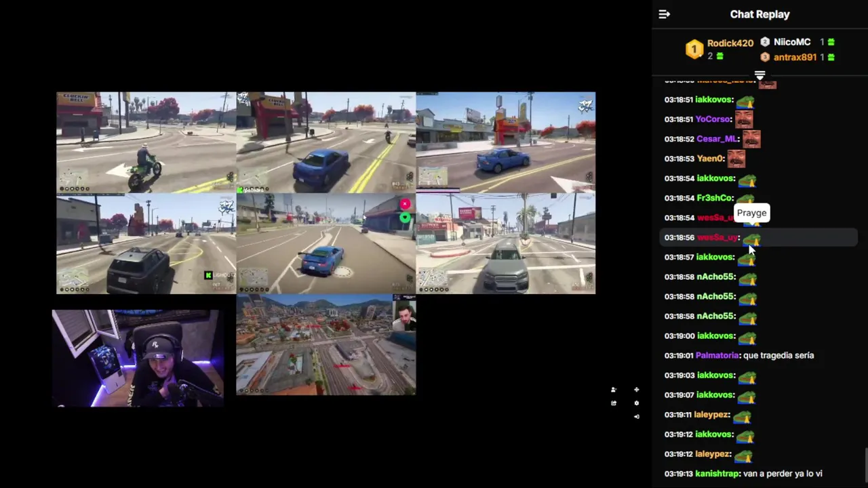
Task: Collapse chat with the arrow icon beside Chat Replay
Action: [664, 14]
